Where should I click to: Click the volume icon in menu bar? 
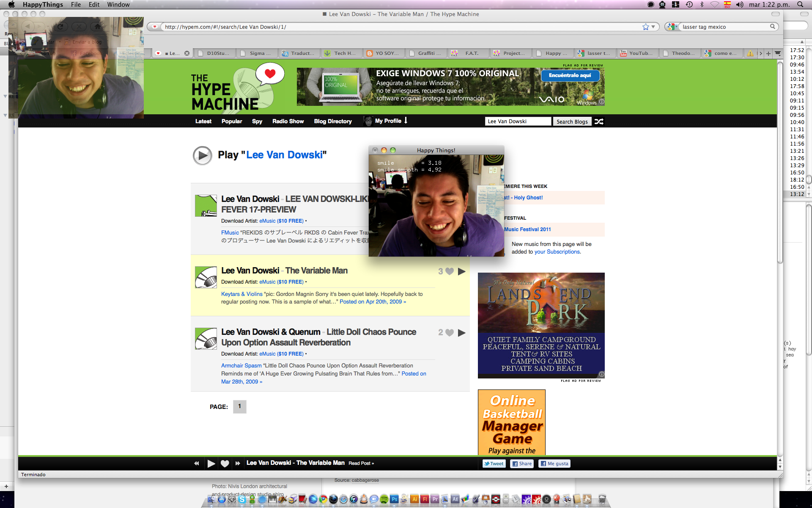(x=740, y=5)
